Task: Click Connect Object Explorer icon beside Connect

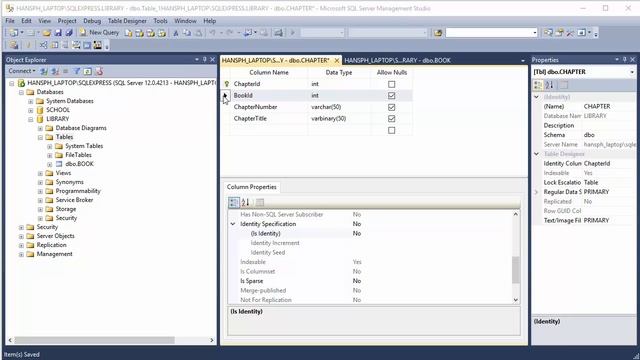Action: (44, 71)
